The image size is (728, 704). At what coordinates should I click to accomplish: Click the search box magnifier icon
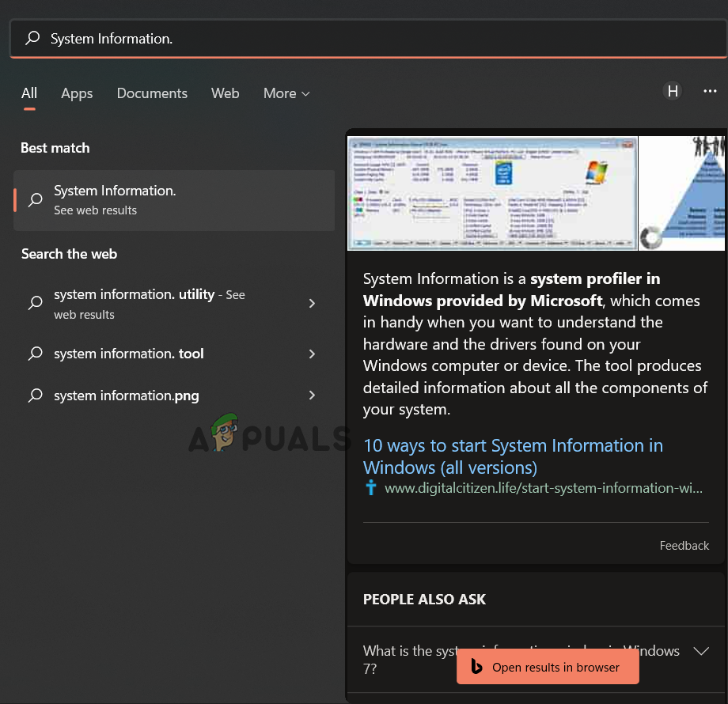32,38
